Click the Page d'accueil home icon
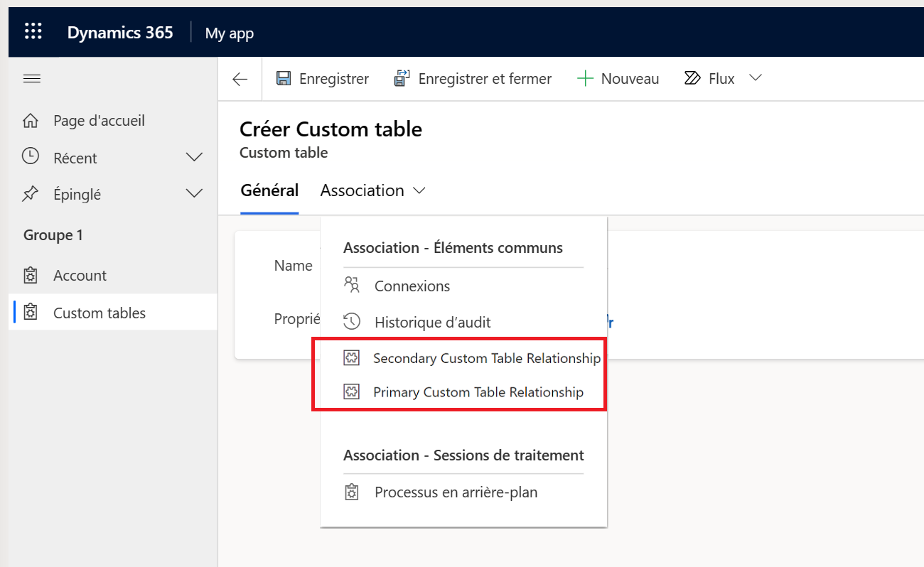The height and width of the screenshot is (567, 924). coord(31,121)
